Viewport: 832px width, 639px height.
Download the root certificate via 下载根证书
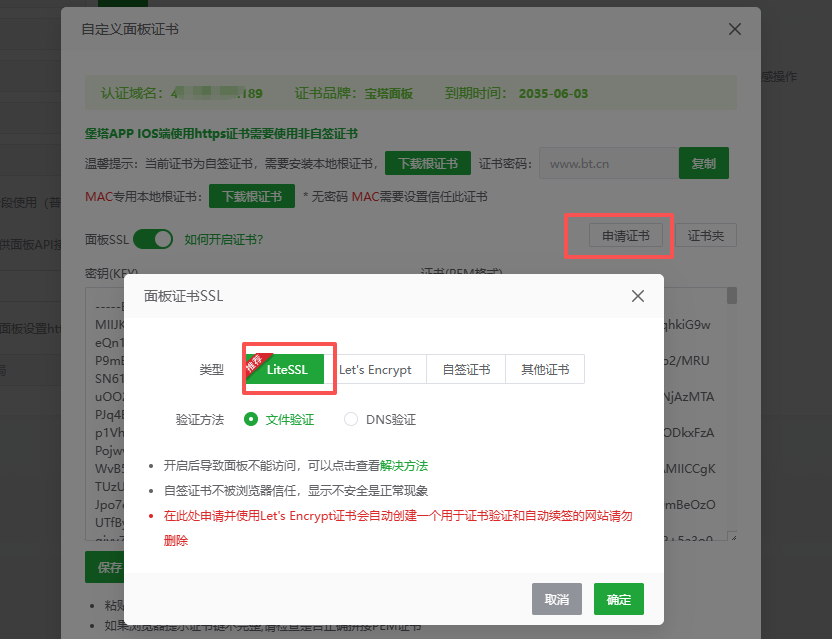(427, 162)
